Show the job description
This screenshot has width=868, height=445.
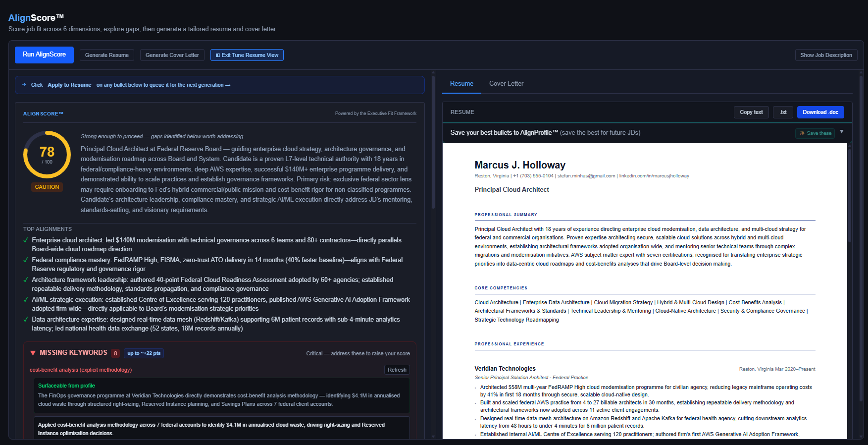(x=826, y=55)
